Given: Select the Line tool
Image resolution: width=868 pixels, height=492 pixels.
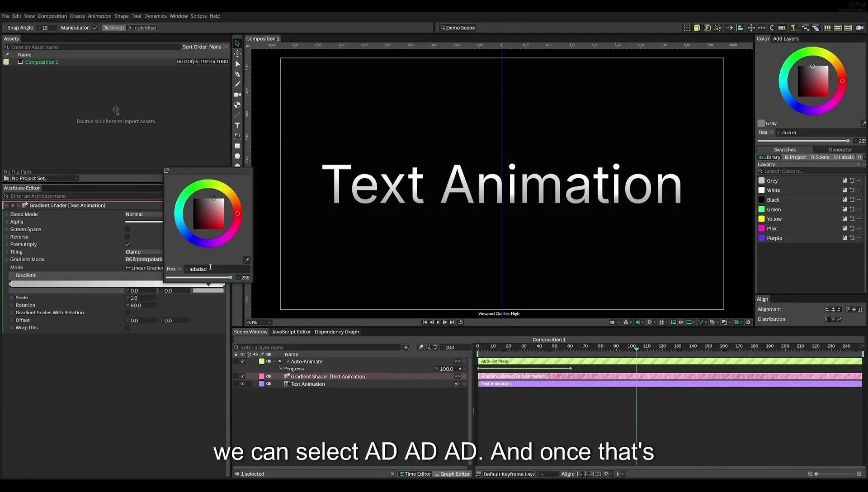Looking at the screenshot, I should (x=237, y=115).
